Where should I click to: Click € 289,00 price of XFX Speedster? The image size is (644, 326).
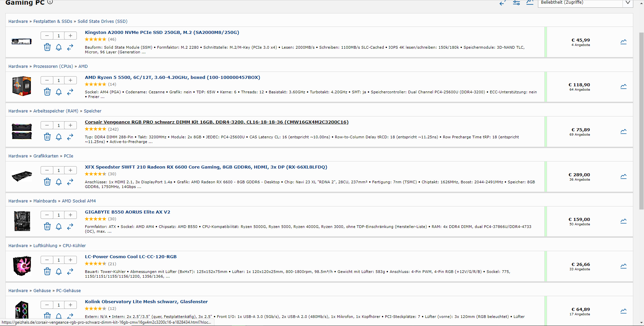click(579, 175)
